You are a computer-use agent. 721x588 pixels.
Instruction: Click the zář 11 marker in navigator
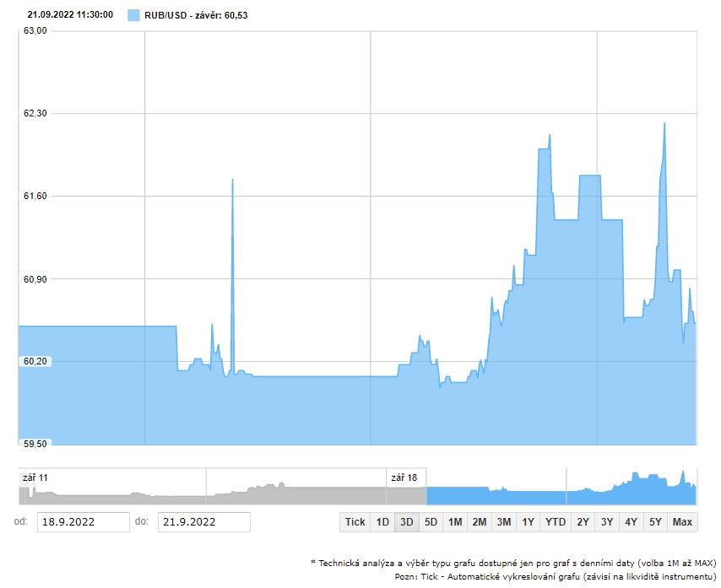point(35,477)
